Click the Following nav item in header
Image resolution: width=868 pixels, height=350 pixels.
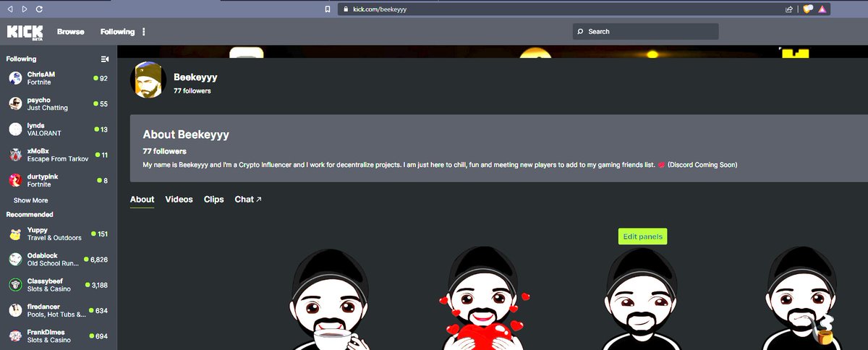coord(118,32)
